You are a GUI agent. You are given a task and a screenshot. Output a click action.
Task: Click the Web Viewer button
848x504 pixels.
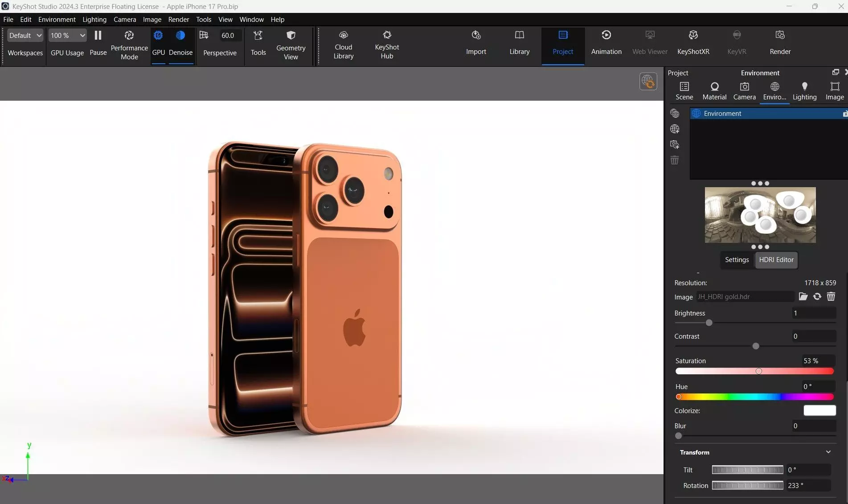click(650, 43)
